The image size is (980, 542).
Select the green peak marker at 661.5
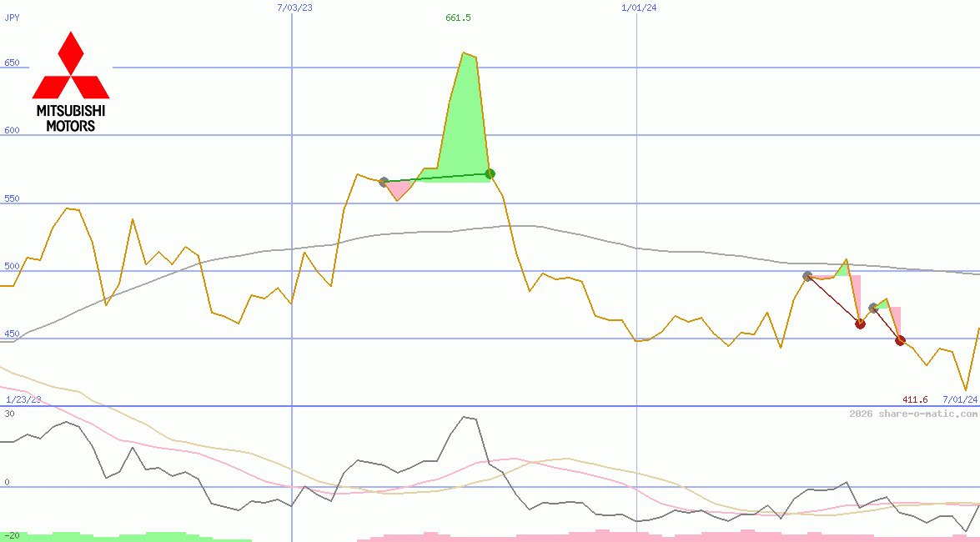pos(489,174)
